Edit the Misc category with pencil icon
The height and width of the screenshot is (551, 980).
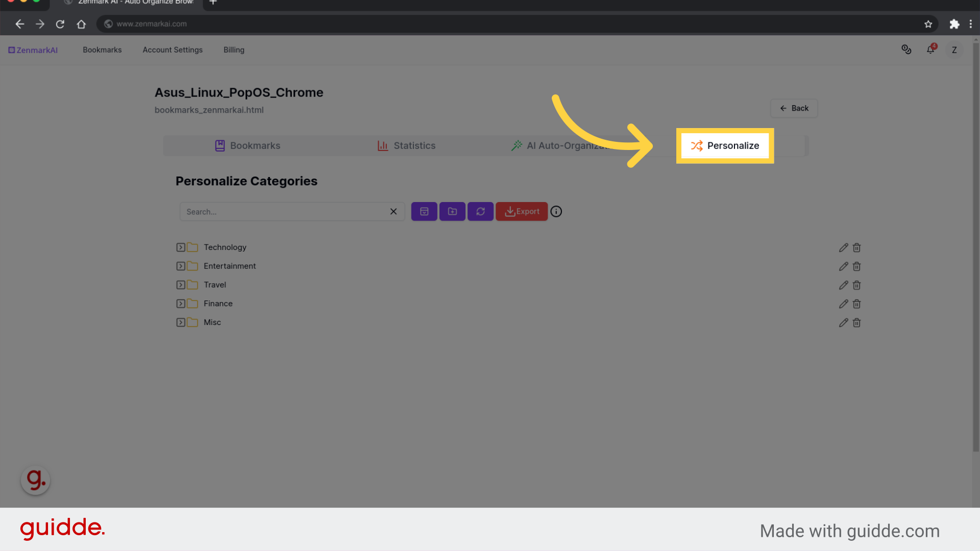pos(843,322)
